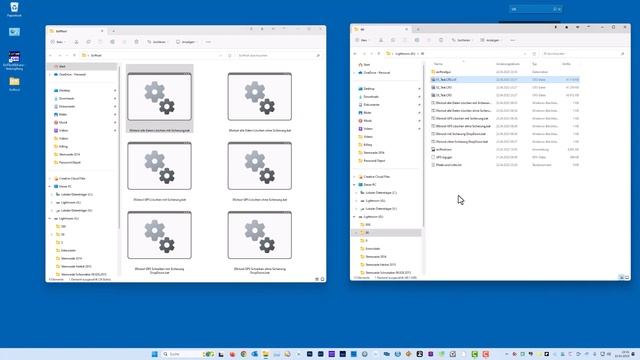Sort by the Änderungsdatum column in the right window
The image size is (640, 360).
[508, 64]
